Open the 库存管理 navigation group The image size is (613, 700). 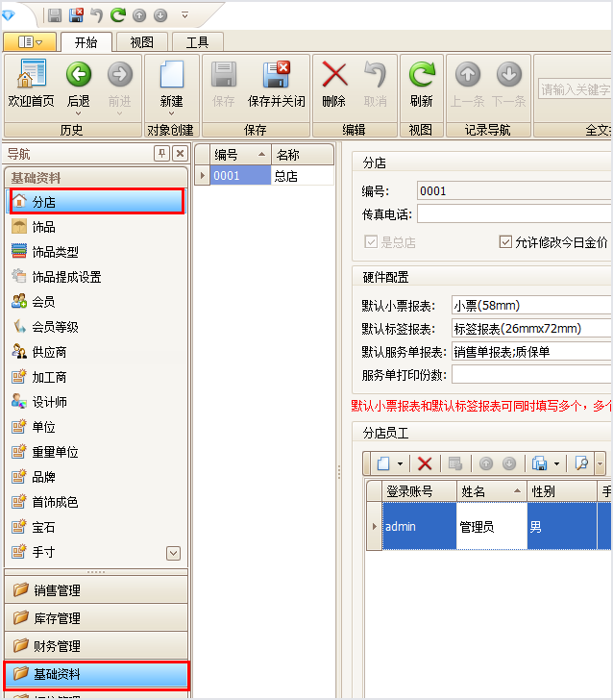pos(96,618)
